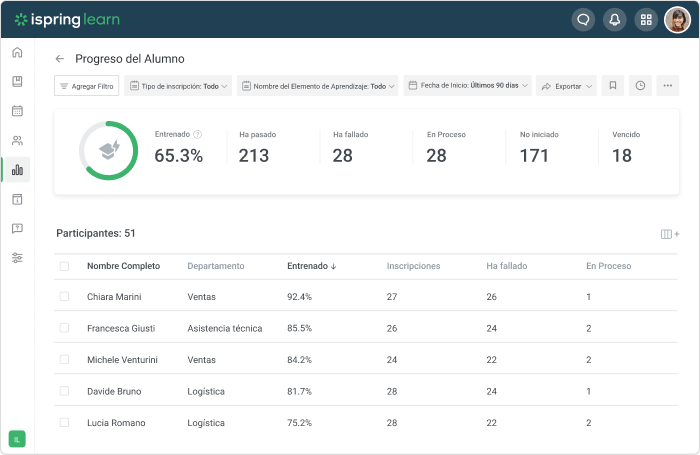Click the Progreso del Alumno title
The height and width of the screenshot is (455, 700).
point(129,59)
